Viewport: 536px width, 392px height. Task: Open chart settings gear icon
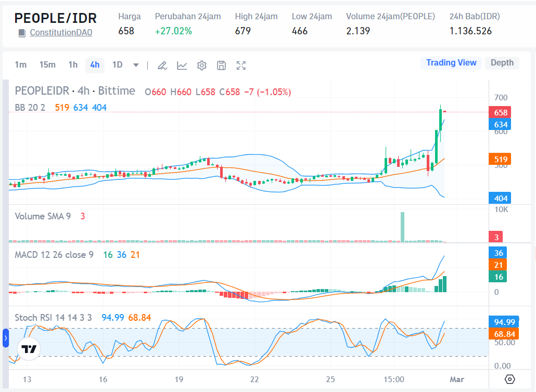pos(202,65)
